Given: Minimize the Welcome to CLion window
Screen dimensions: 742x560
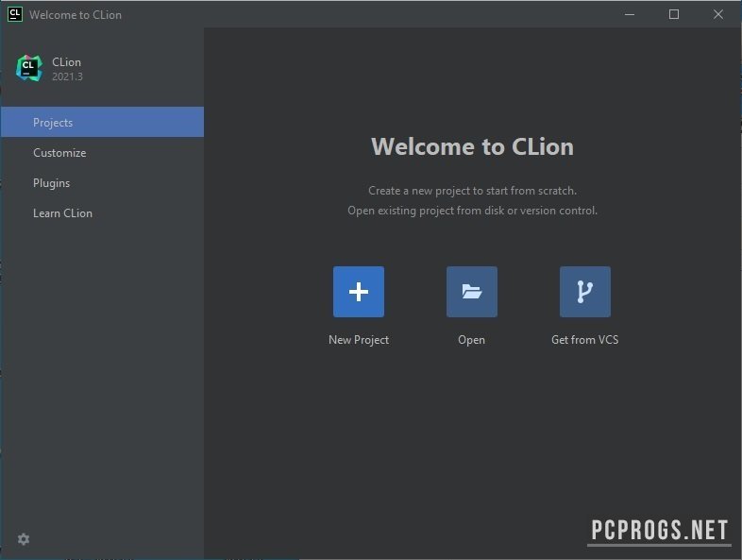Looking at the screenshot, I should 630,14.
